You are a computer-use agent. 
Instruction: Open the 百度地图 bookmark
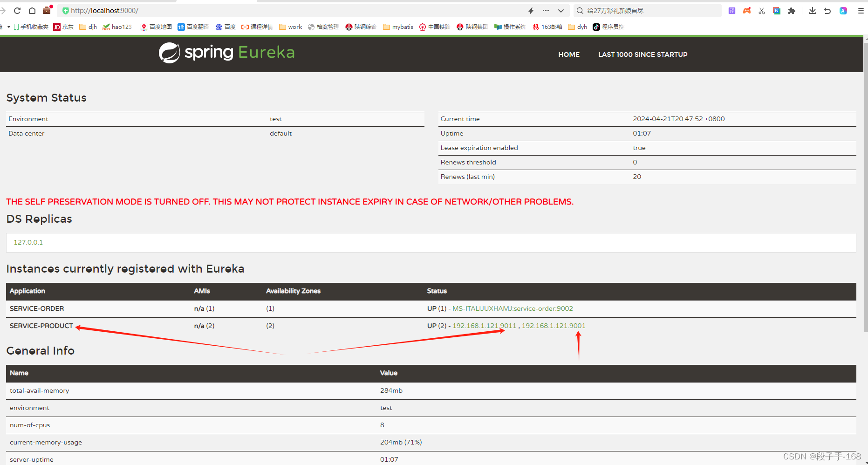157,27
